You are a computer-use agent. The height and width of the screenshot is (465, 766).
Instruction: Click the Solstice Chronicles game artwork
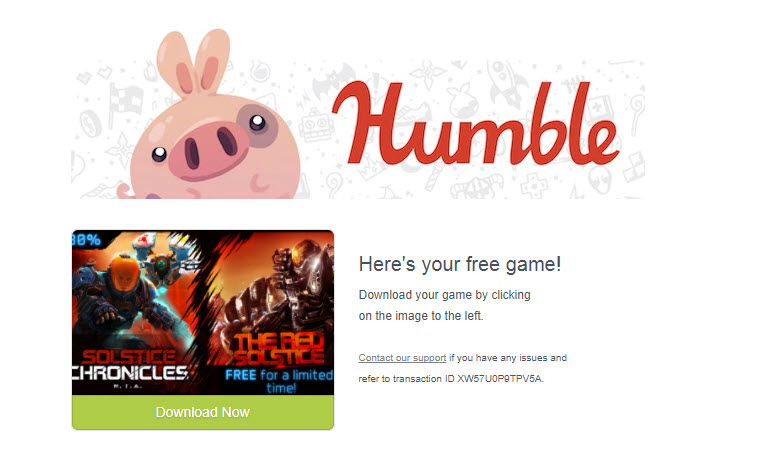click(139, 312)
